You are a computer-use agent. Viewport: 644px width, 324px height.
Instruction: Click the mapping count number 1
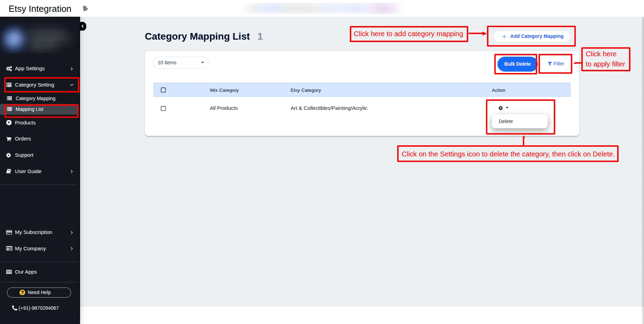(x=260, y=37)
